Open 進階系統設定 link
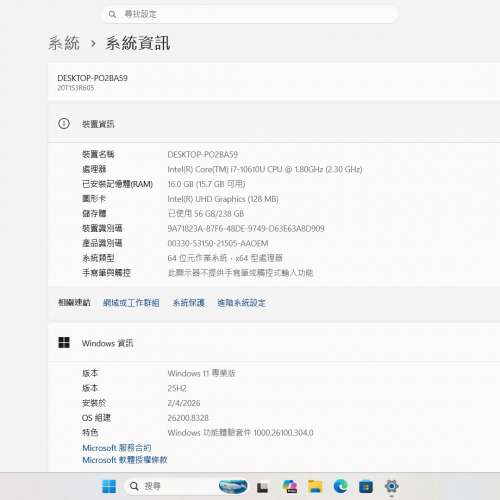500x500 pixels. 241,303
